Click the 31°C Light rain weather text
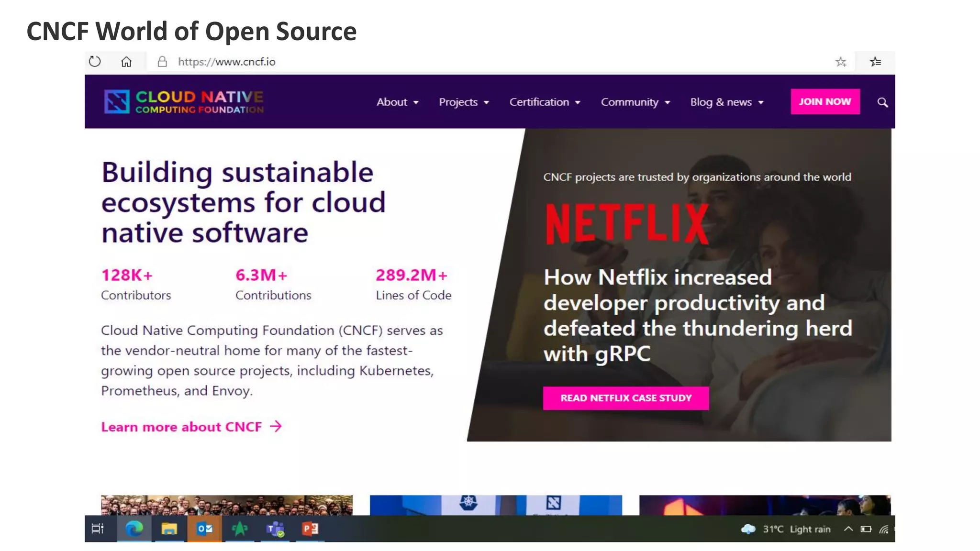 tap(796, 529)
